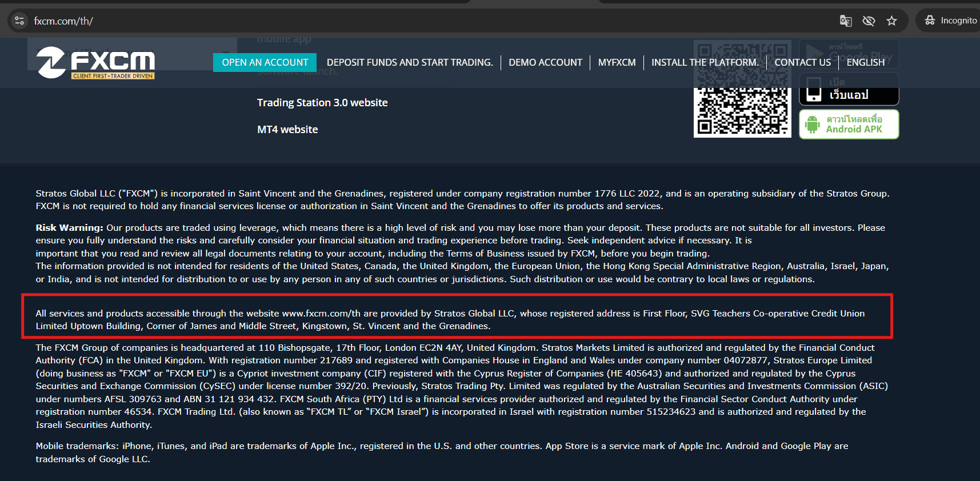
Task: Click the "Risk Warning:" bold text
Action: (x=70, y=227)
